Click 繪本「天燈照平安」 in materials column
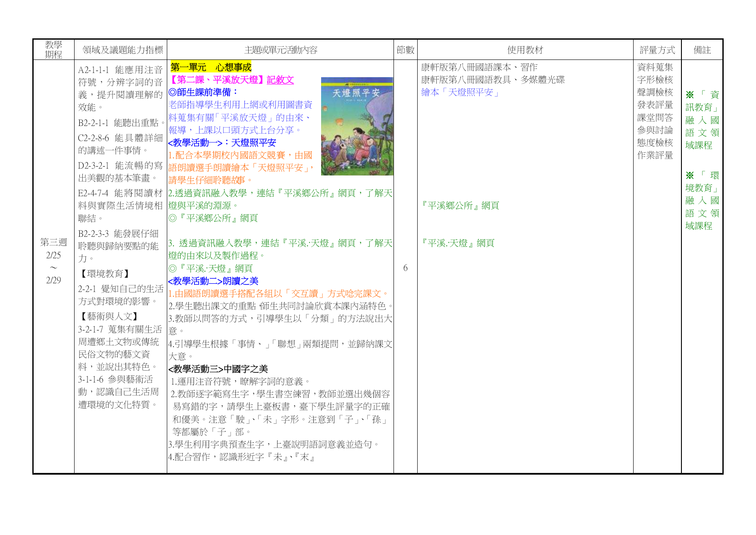756x535 pixels. pos(460,92)
